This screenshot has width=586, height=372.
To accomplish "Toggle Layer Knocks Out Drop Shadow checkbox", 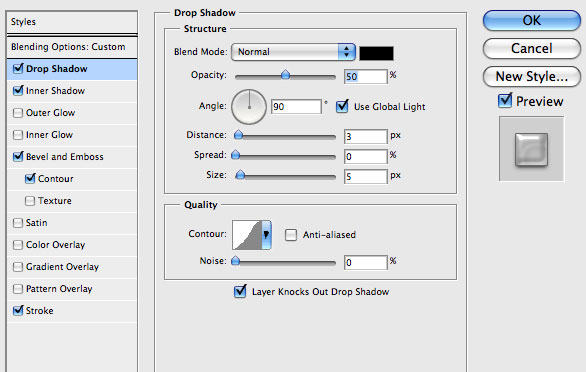I will pyautogui.click(x=240, y=292).
